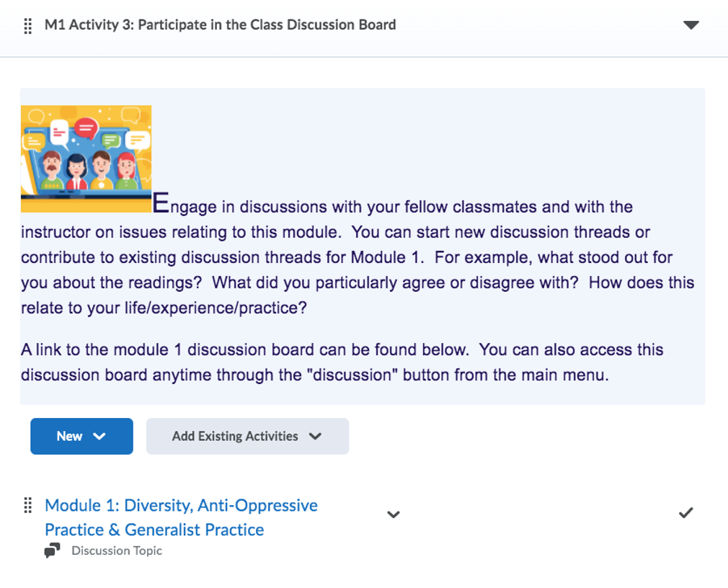Click the black collapse triangle at top right
728x588 pixels.
pos(691,24)
